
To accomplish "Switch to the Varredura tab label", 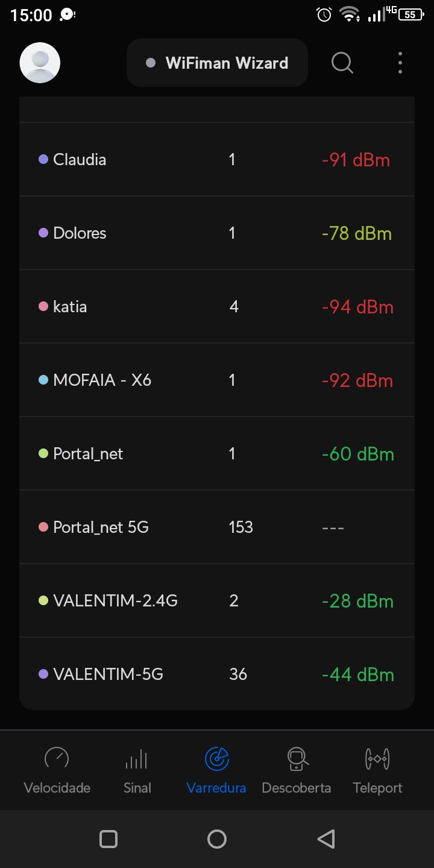I will point(216,788).
